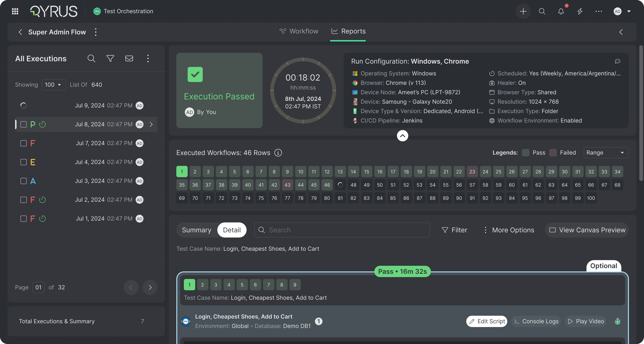The image size is (644, 344).
Task: Open top bar ellipsis menu
Action: tap(599, 11)
